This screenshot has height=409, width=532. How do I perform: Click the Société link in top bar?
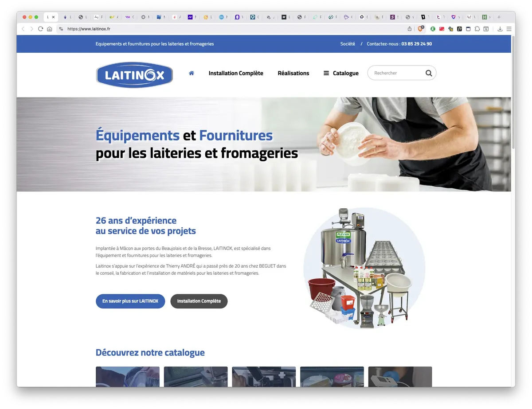point(348,44)
